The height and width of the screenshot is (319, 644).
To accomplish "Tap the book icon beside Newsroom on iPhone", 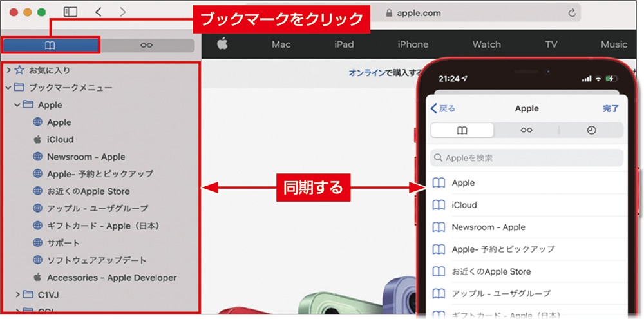I will pyautogui.click(x=439, y=227).
